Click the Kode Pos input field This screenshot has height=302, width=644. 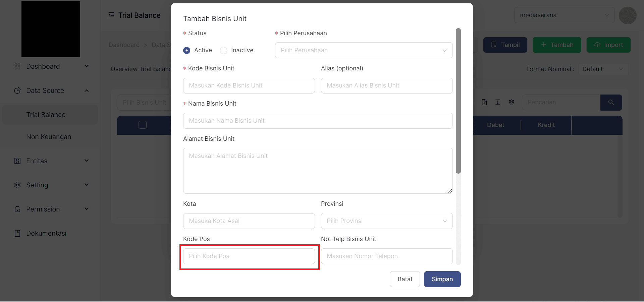(x=249, y=256)
